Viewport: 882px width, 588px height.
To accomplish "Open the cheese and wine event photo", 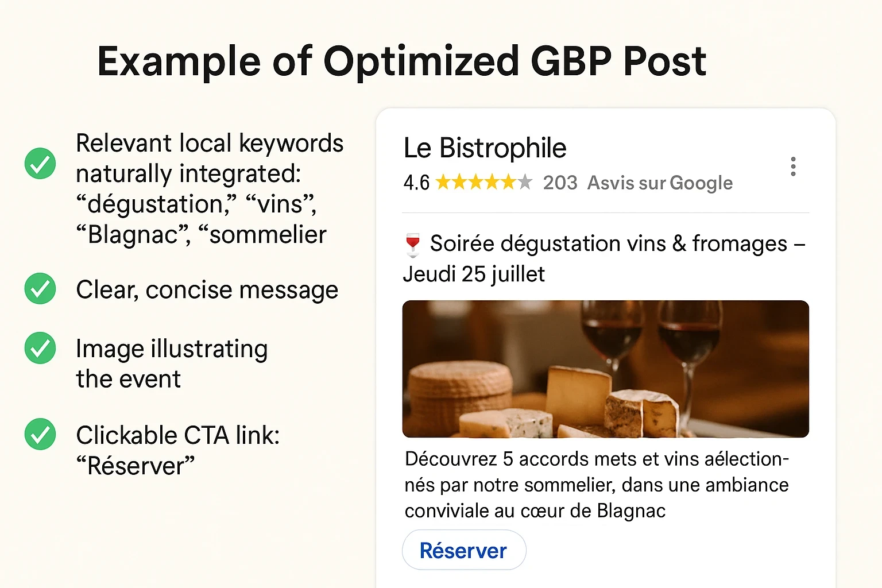I will point(605,369).
